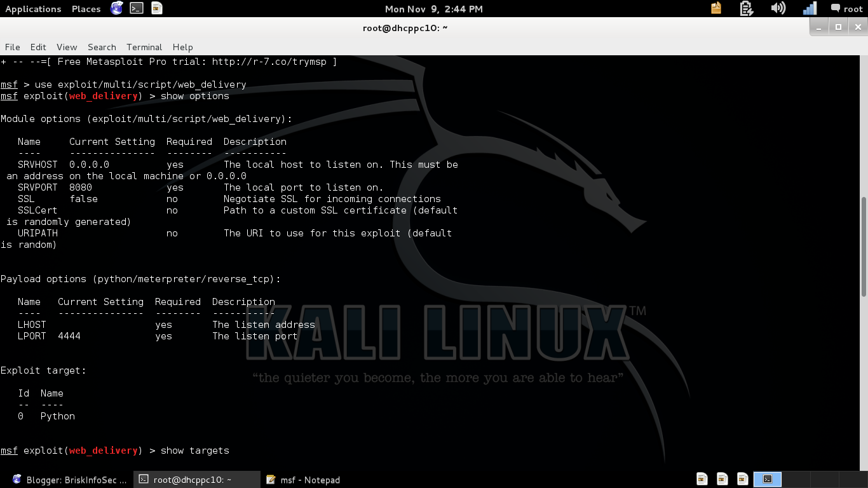Viewport: 868px width, 488px height.
Task: Click the 0.0.0.0 SRVHOST setting value
Action: pyautogui.click(x=89, y=165)
